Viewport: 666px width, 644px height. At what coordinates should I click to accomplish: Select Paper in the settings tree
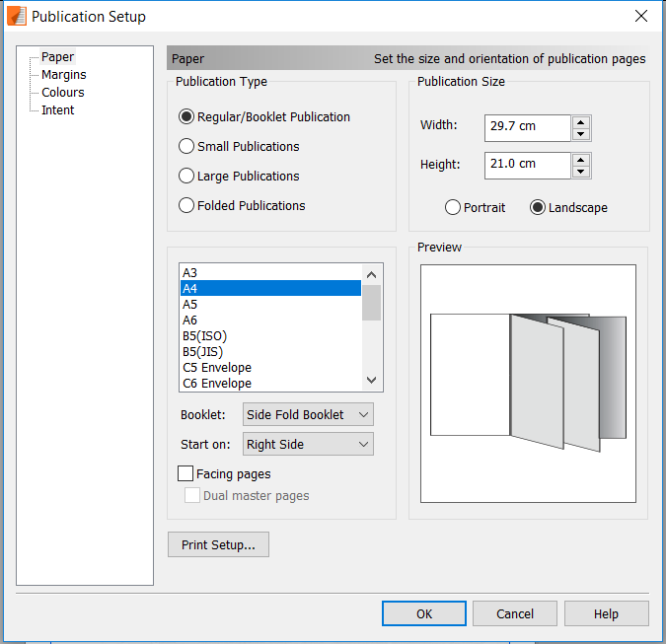[57, 57]
